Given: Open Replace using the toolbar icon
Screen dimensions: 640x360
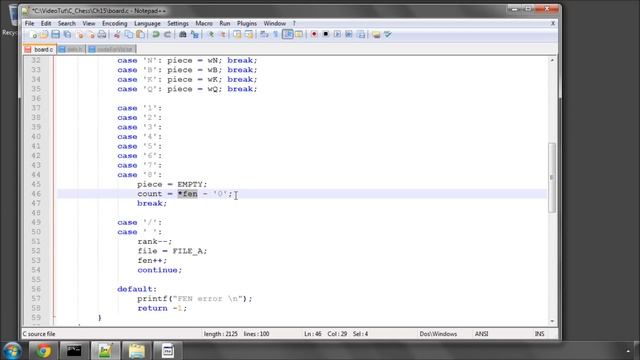Looking at the screenshot, I should click(x=195, y=35).
